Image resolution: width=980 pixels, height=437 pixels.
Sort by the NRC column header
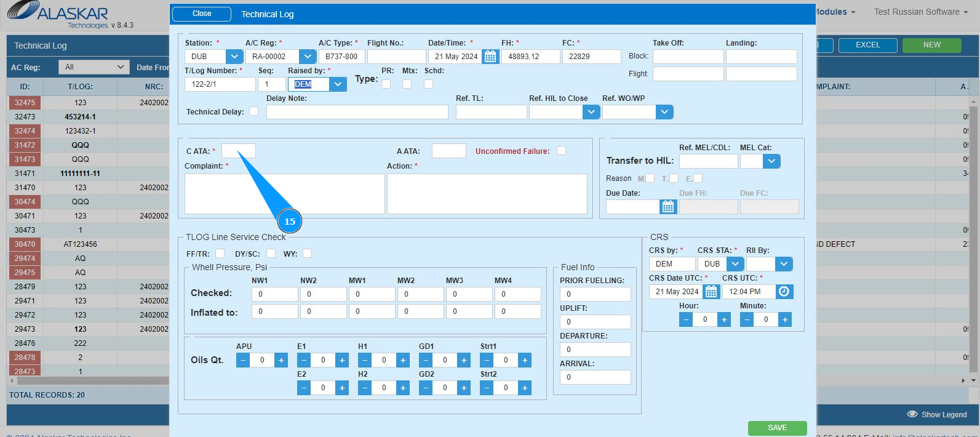(x=154, y=87)
